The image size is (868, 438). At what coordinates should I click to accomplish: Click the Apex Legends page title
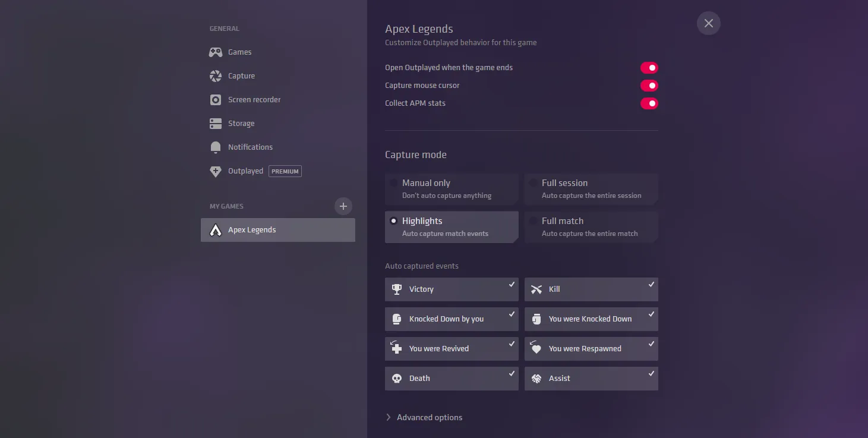(x=419, y=29)
